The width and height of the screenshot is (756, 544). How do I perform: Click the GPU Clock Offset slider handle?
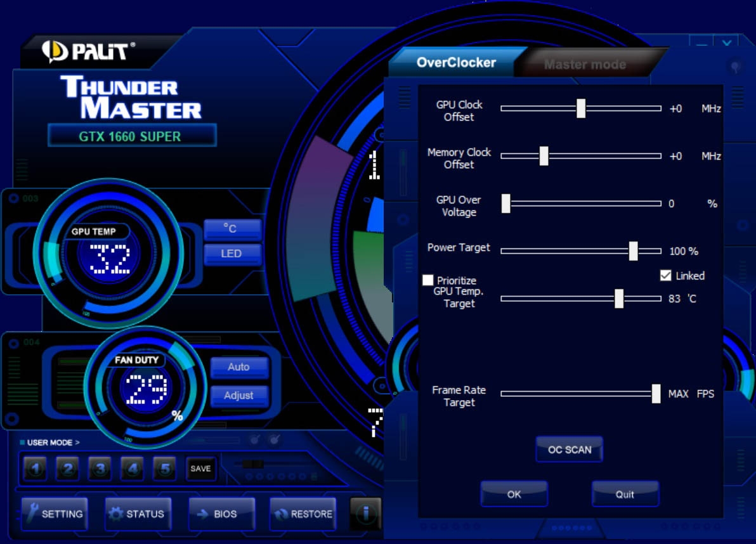(581, 108)
